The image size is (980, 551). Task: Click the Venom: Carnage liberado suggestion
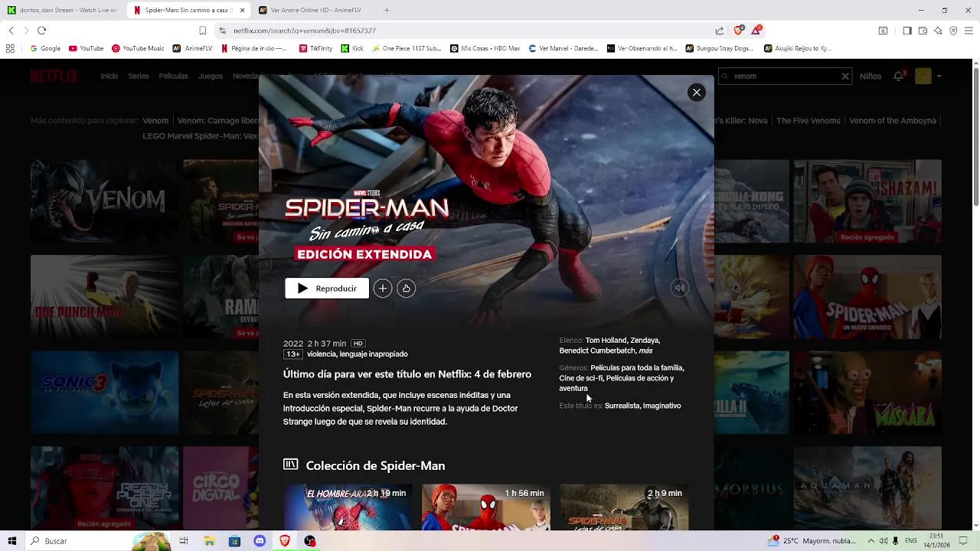pos(217,121)
